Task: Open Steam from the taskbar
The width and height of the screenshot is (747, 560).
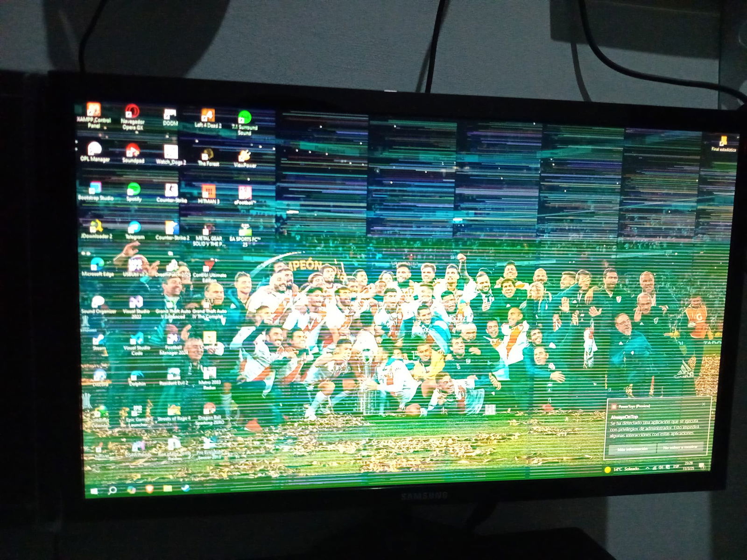Action: (185, 488)
